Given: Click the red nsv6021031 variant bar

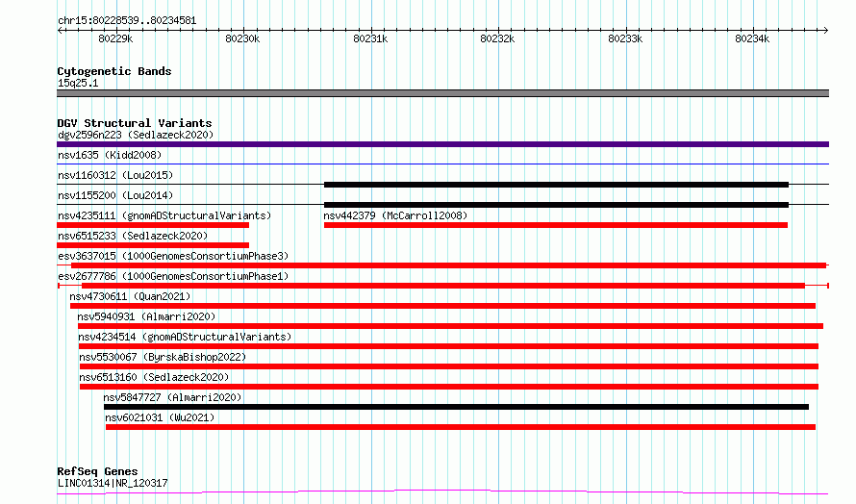Looking at the screenshot, I should point(460,427).
